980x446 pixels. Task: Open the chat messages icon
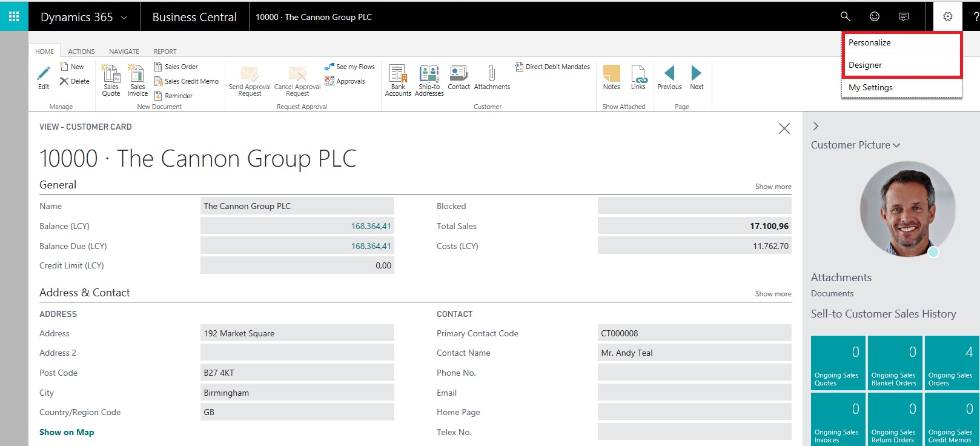click(904, 16)
